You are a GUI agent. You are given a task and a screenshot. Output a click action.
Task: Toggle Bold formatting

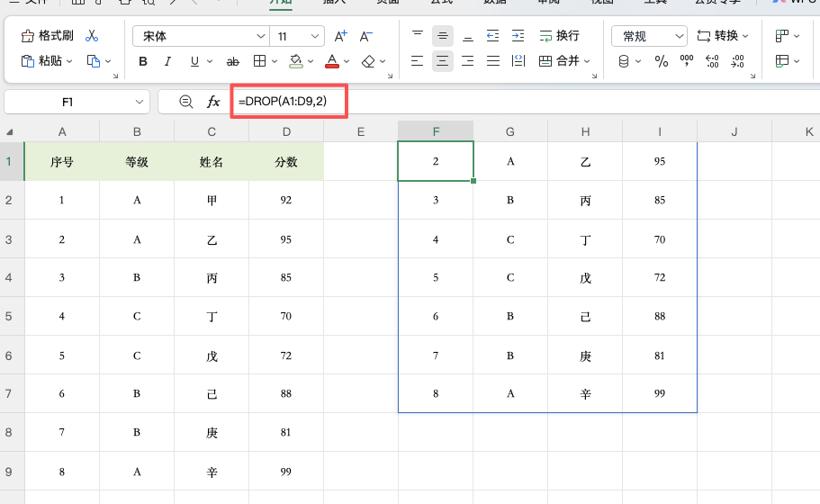tap(143, 61)
